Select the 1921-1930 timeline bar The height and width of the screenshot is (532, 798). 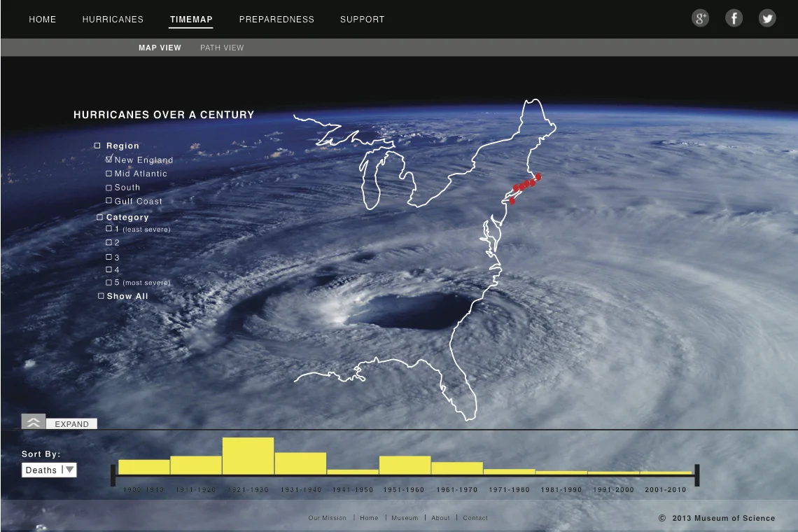point(248,456)
